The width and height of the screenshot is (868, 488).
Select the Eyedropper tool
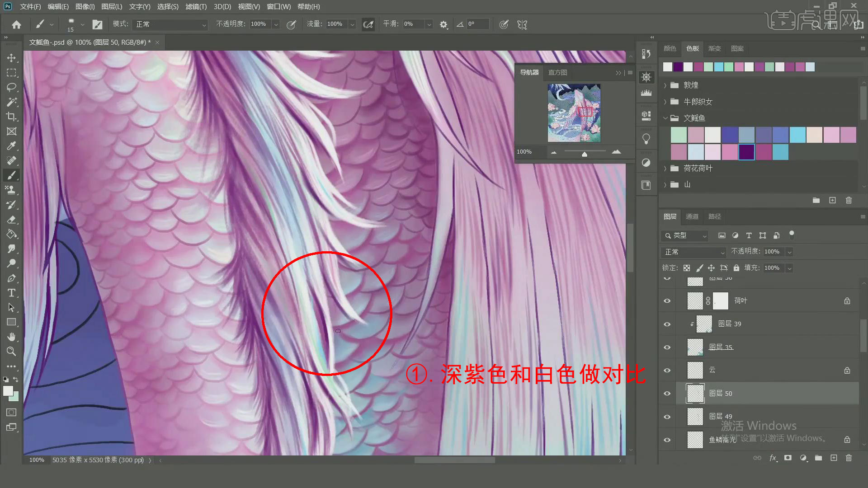click(11, 145)
